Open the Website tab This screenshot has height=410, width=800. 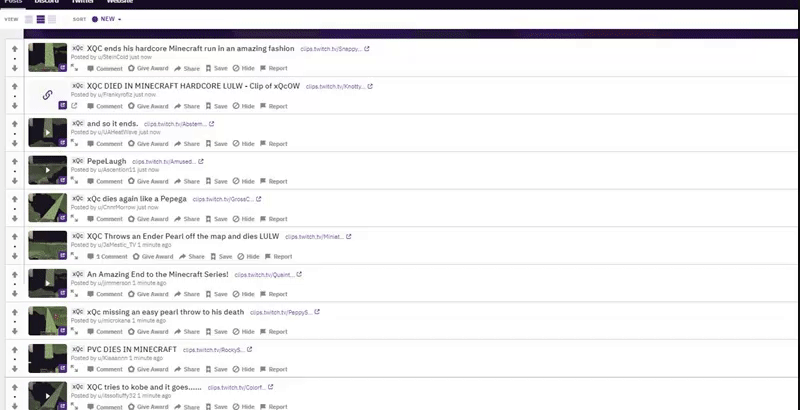(120, 2)
